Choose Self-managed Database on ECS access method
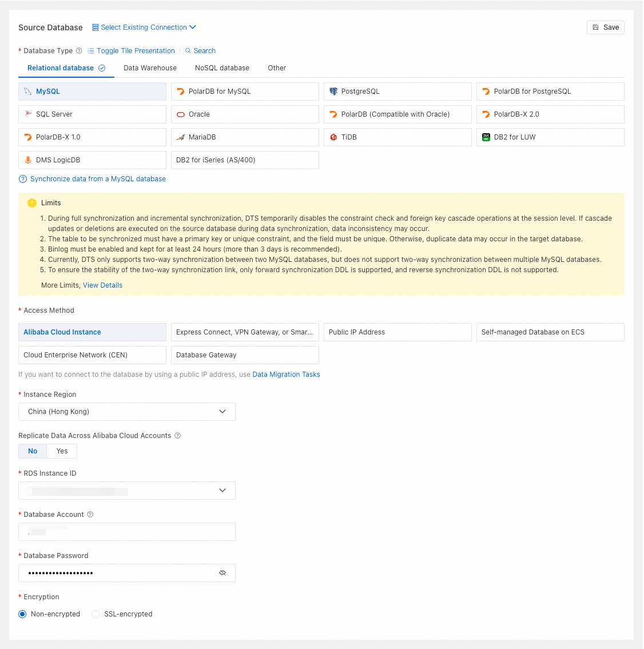The width and height of the screenshot is (644, 649). coord(550,332)
